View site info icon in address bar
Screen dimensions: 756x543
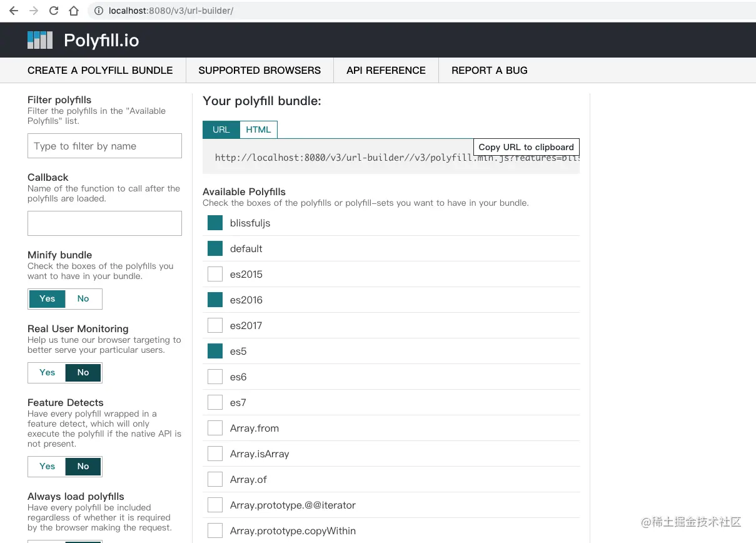click(x=98, y=11)
